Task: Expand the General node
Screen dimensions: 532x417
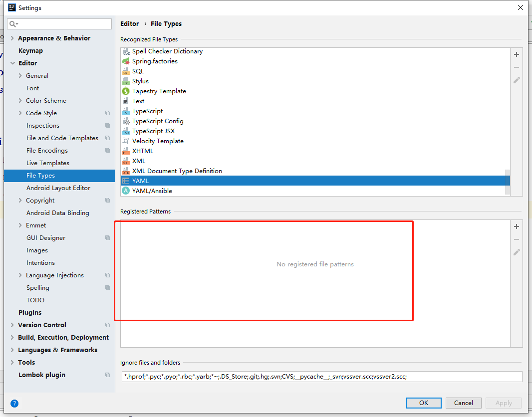Action: [20, 76]
